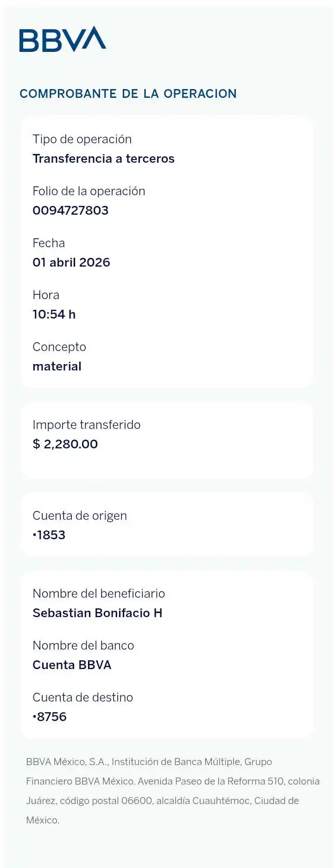Select the concept text material
Image resolution: width=334 pixels, height=868 pixels.
(x=57, y=366)
